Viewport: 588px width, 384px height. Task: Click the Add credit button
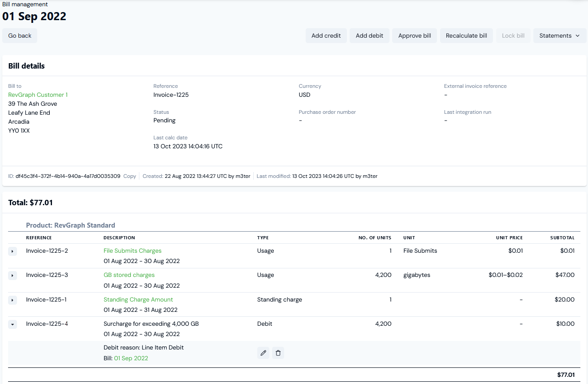[326, 36]
